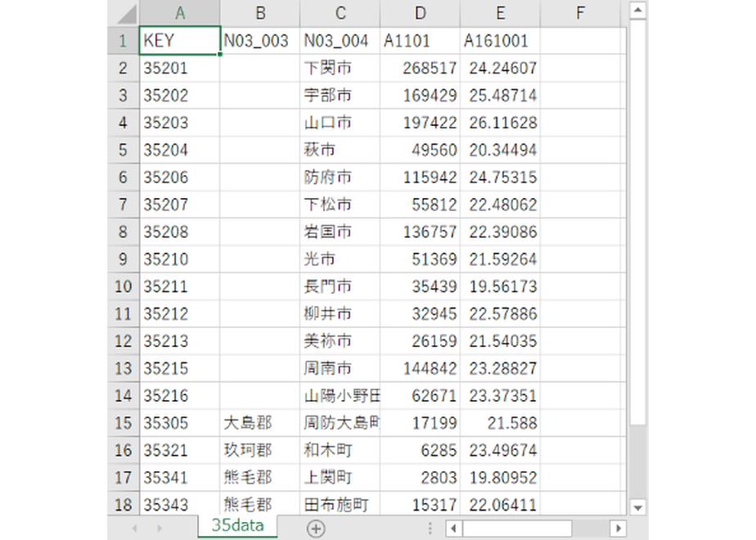Select cell 田布施町
Screen dimensions: 756x540
[340, 504]
